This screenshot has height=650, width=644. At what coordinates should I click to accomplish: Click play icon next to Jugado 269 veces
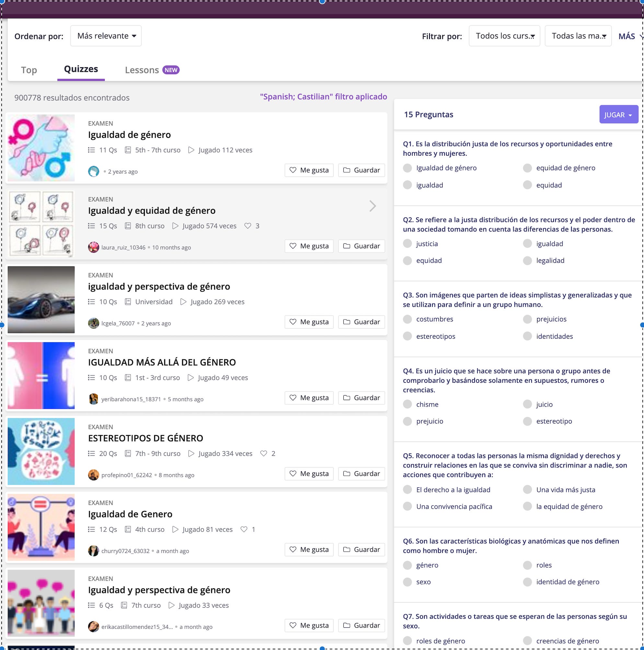[x=183, y=302]
